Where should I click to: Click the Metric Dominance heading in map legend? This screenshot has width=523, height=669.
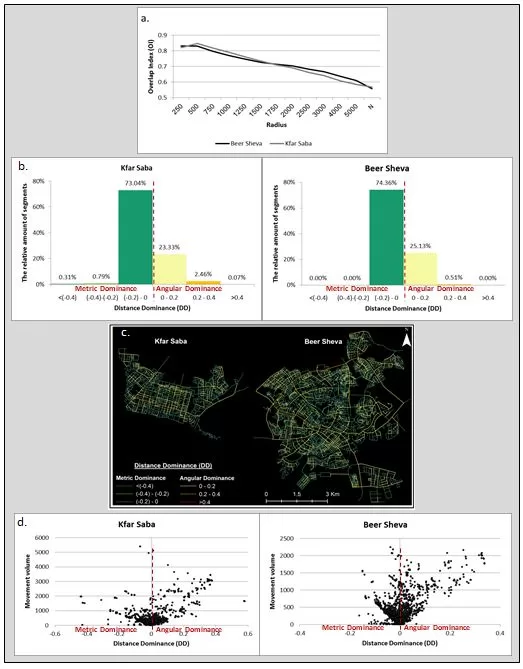coord(140,478)
